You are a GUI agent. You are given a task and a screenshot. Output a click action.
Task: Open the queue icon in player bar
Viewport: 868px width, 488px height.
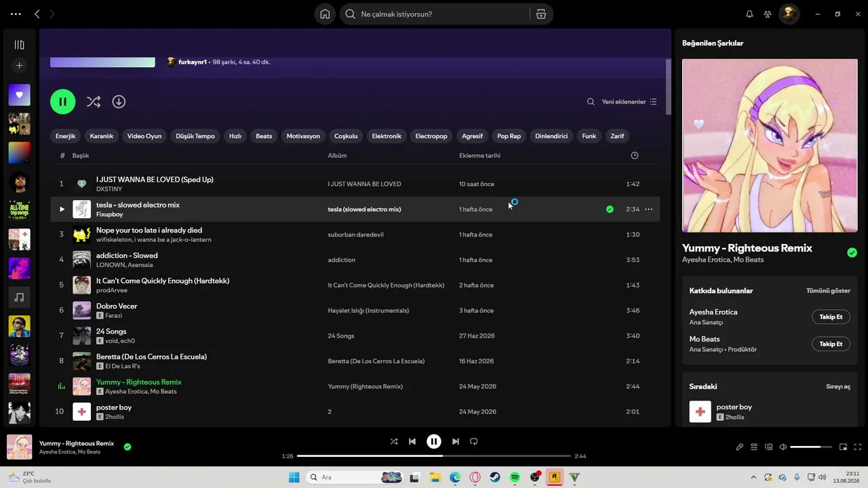pyautogui.click(x=754, y=447)
